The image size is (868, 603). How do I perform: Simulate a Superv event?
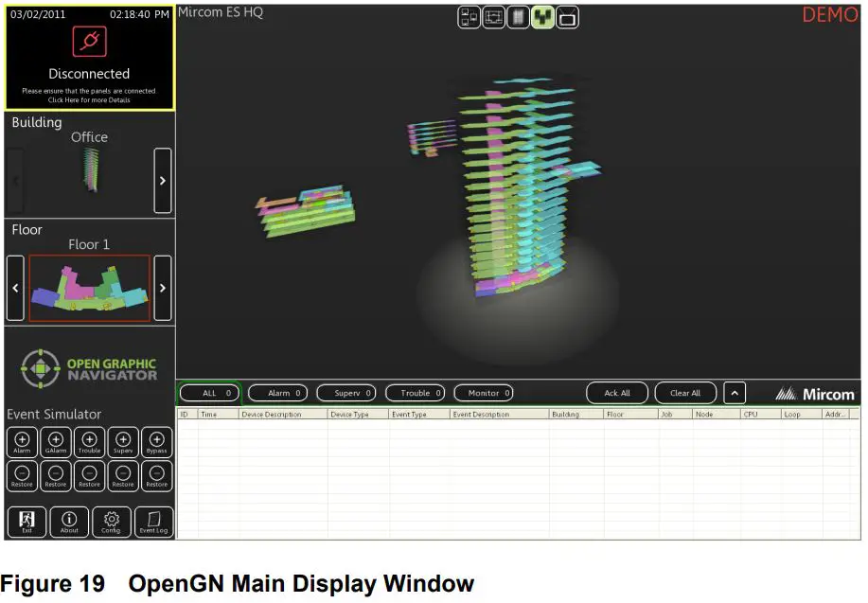coord(123,442)
